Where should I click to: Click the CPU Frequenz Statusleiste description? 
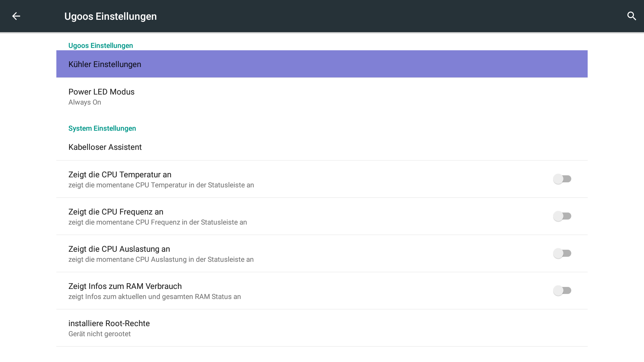point(158,222)
